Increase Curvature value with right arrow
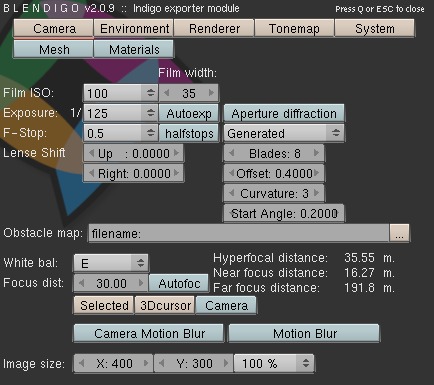434x385 pixels. (x=317, y=193)
